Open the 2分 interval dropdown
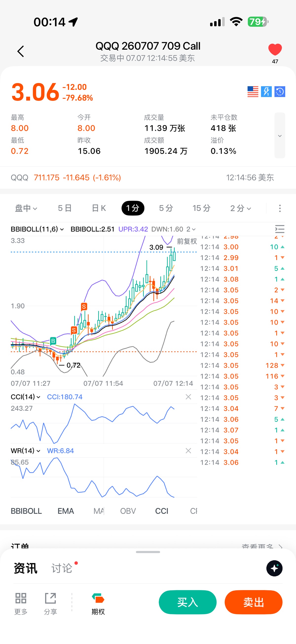296x644 pixels. click(x=240, y=208)
